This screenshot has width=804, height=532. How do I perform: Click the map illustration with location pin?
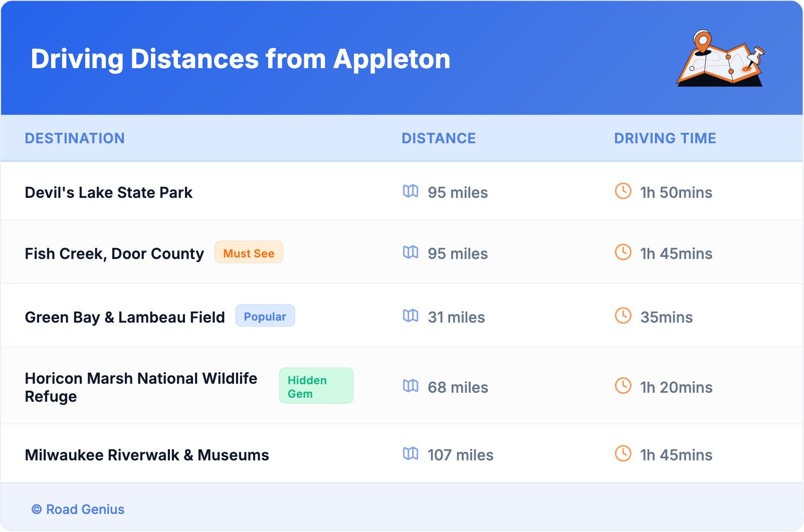coord(720,59)
